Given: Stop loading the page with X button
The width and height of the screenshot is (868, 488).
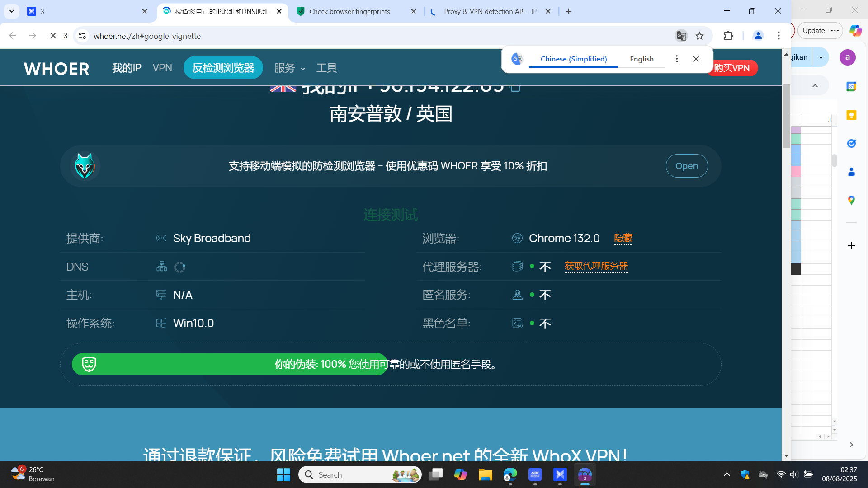Looking at the screenshot, I should pos(53,36).
